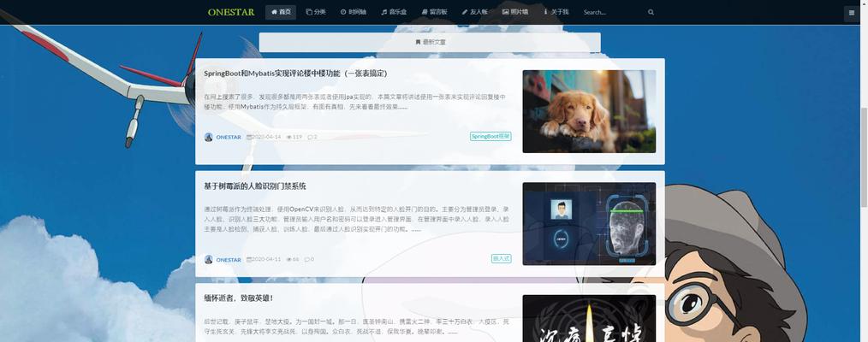The width and height of the screenshot is (868, 342).
Task: Open the 关于我 about me page
Action: pyautogui.click(x=556, y=12)
